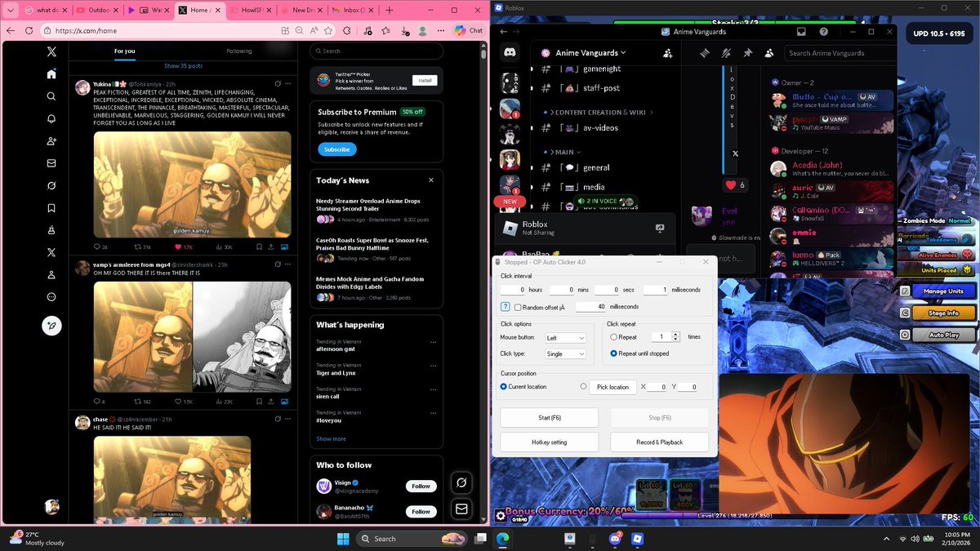
Task: Open the general channel in Discord
Action: coord(595,167)
